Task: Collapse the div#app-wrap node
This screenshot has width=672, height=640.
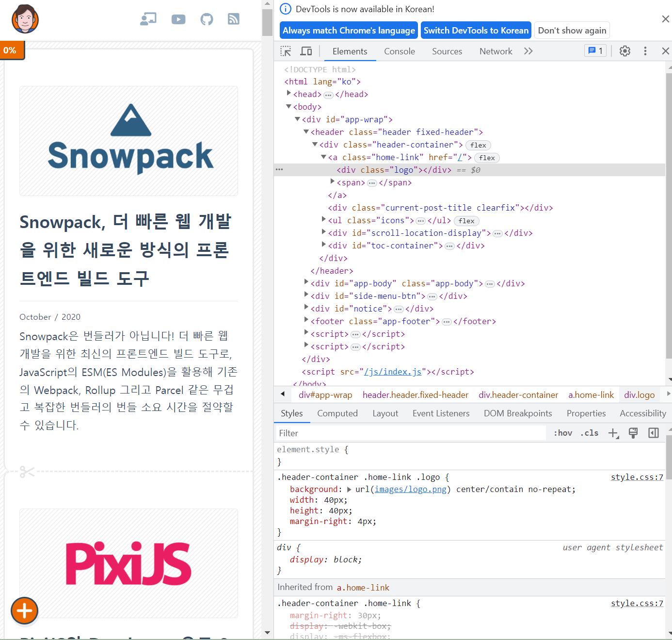Action: (x=298, y=119)
